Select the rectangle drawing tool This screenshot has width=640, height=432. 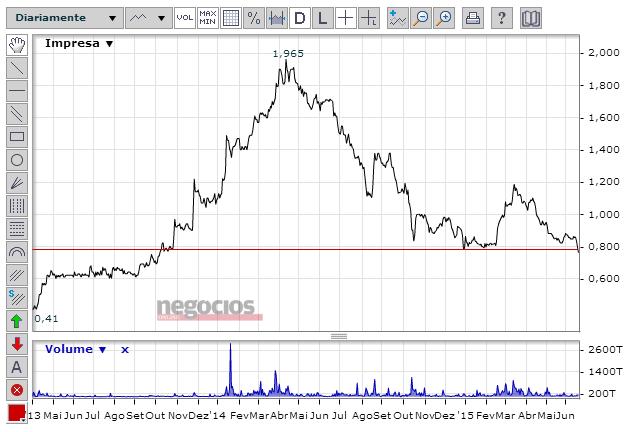(17, 137)
